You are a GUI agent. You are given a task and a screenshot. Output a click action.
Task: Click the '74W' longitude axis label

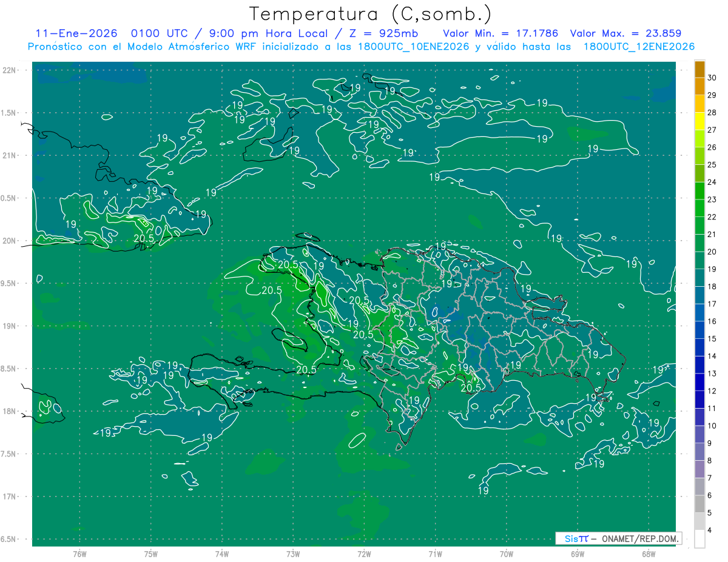tap(222, 554)
